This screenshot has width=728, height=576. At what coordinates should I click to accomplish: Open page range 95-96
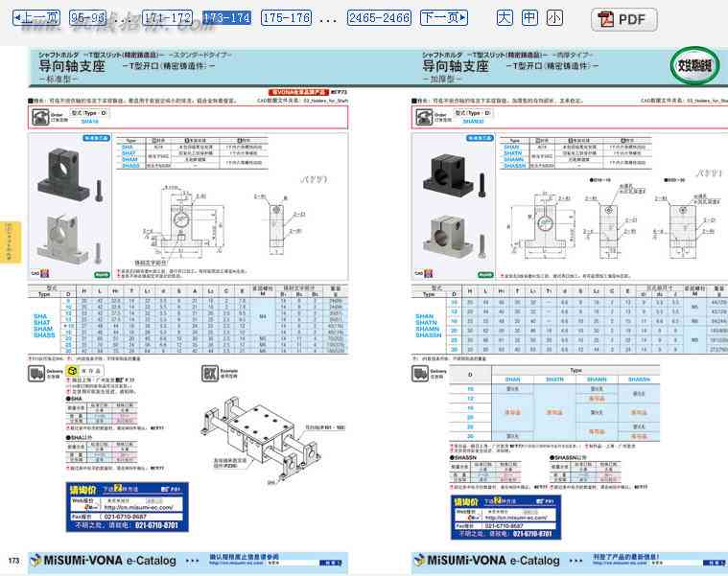tap(87, 17)
